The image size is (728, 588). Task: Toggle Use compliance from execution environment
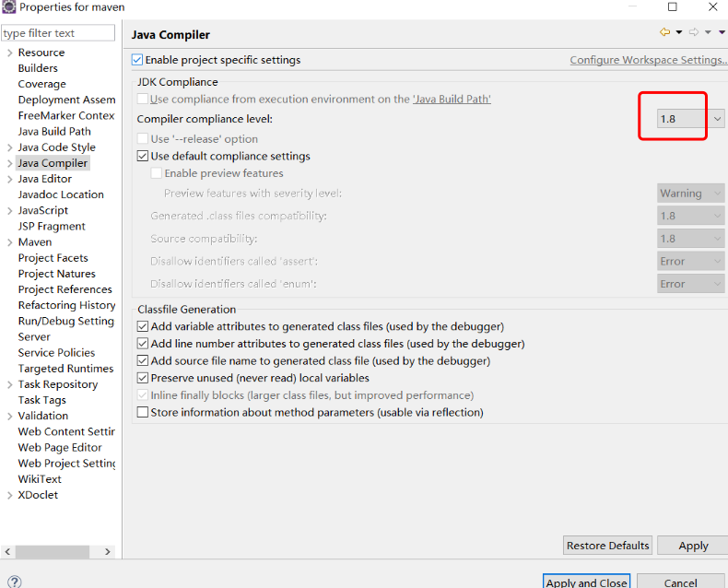tap(143, 99)
